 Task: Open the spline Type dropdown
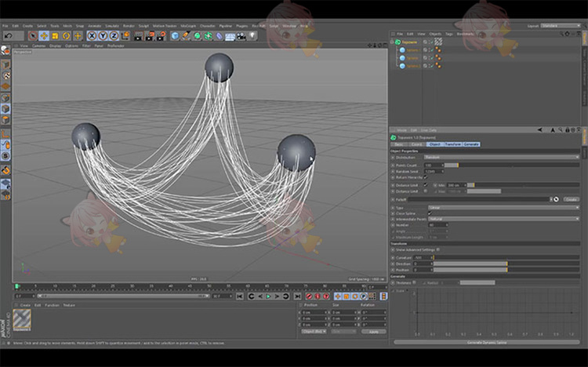(x=504, y=208)
